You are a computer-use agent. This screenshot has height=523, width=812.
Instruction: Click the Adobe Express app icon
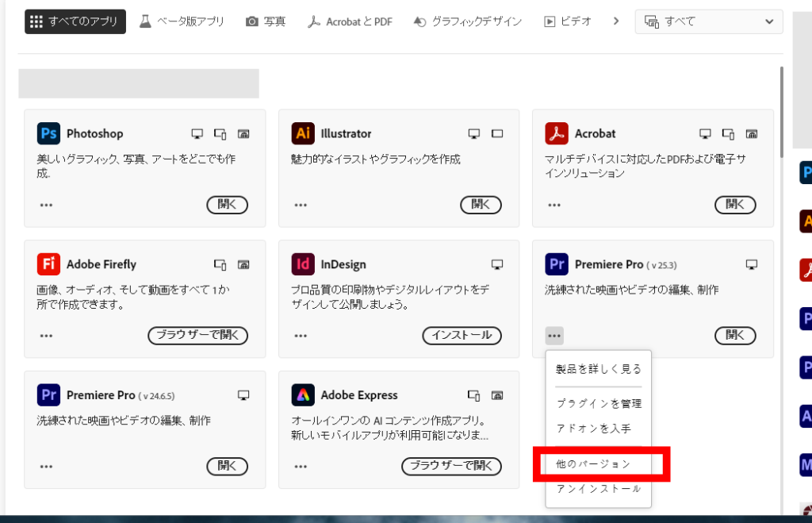click(x=303, y=395)
